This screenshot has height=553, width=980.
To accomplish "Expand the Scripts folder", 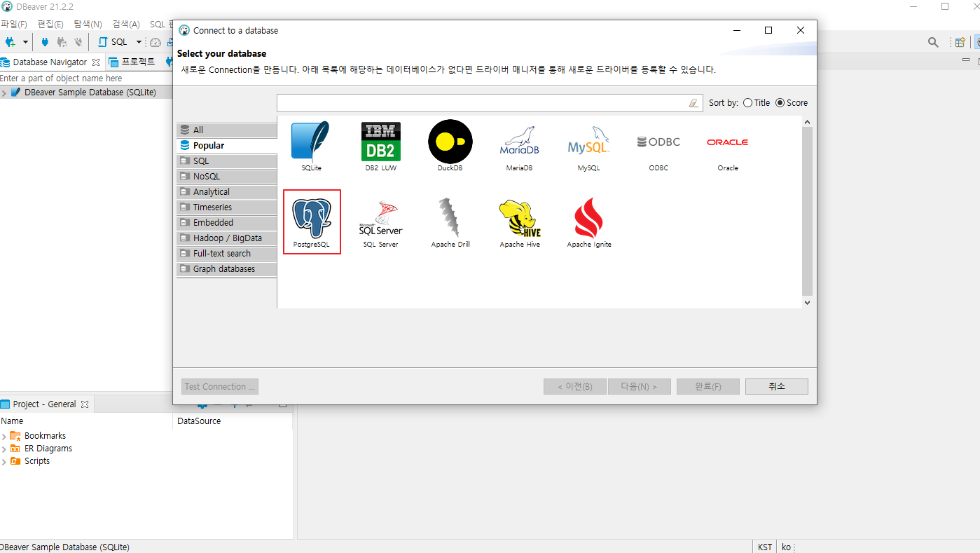I will click(x=4, y=461).
